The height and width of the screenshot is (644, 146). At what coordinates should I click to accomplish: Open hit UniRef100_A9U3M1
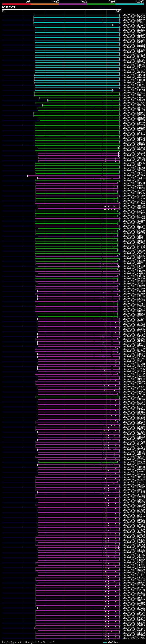[133, 85]
